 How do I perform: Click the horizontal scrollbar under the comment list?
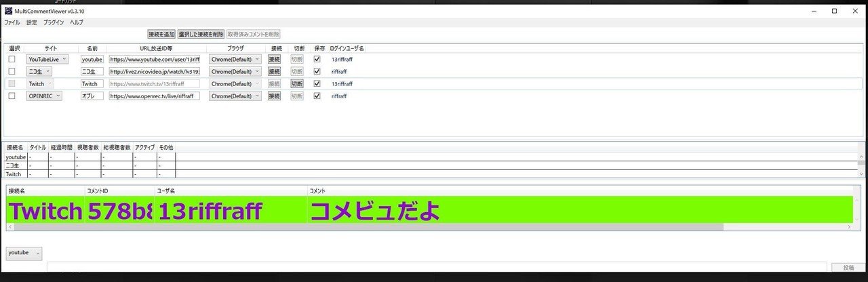tap(429, 227)
